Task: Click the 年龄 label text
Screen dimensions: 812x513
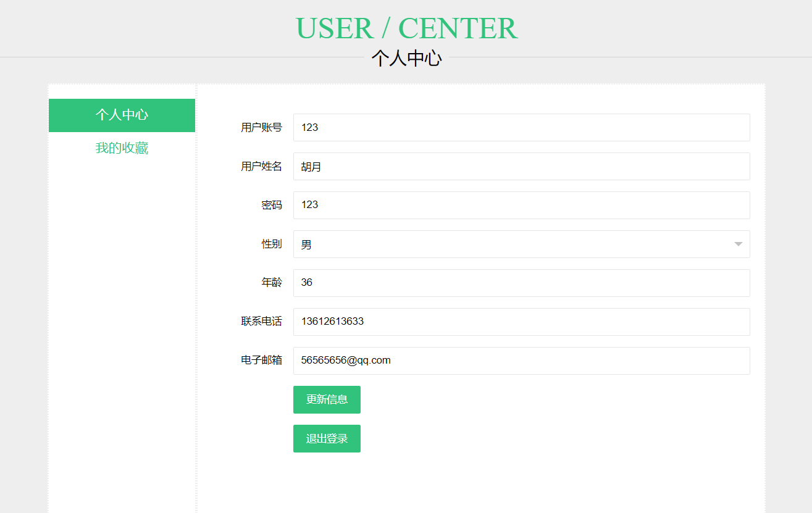Action: tap(272, 283)
